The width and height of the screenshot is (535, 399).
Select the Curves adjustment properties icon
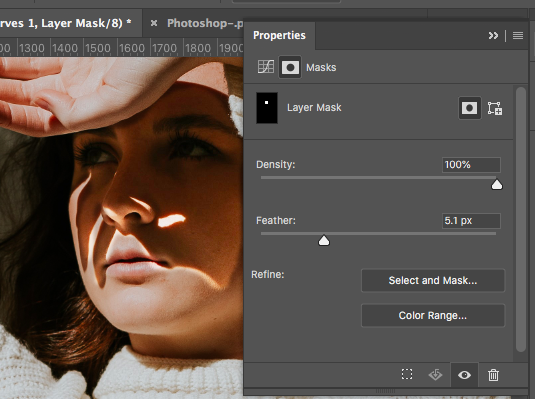[x=266, y=67]
